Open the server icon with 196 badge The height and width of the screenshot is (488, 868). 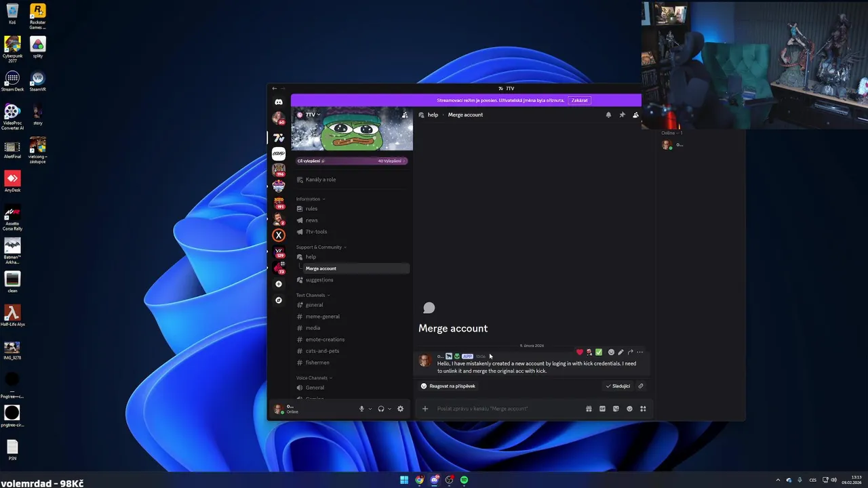279,169
